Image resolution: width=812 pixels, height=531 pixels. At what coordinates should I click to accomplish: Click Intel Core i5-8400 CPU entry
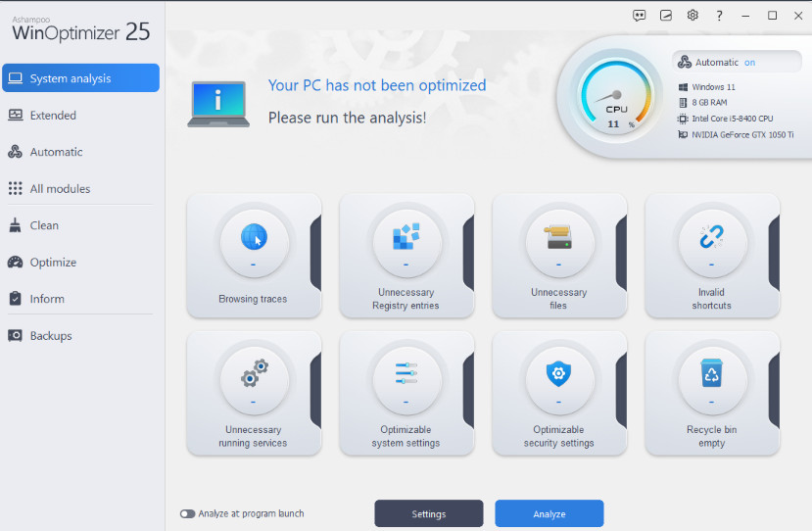tap(726, 119)
